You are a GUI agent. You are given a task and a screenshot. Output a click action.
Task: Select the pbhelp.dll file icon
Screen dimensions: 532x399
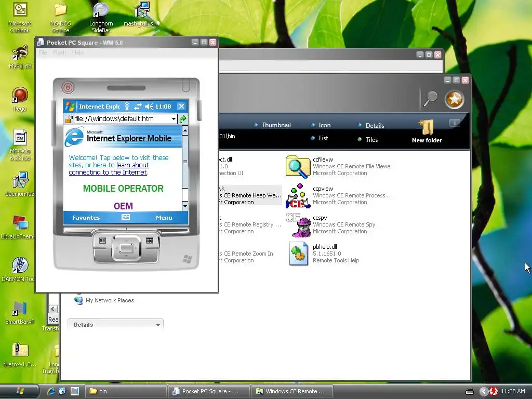pos(298,254)
